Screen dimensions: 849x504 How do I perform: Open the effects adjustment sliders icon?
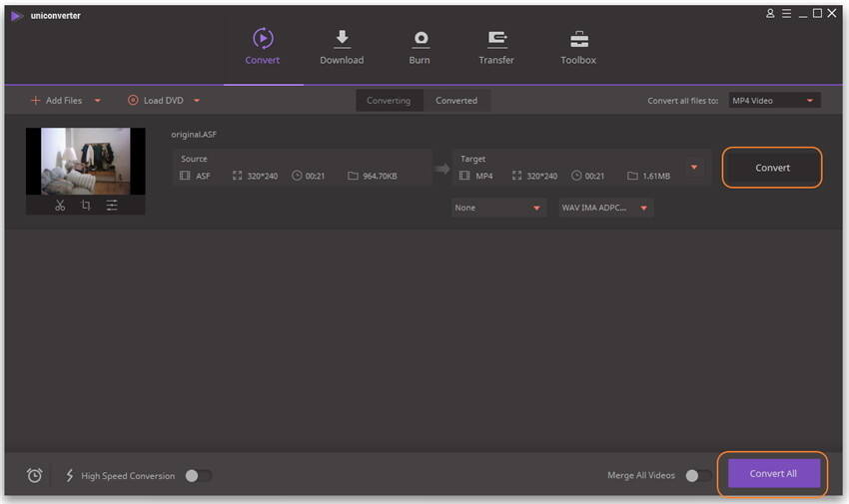pos(112,206)
